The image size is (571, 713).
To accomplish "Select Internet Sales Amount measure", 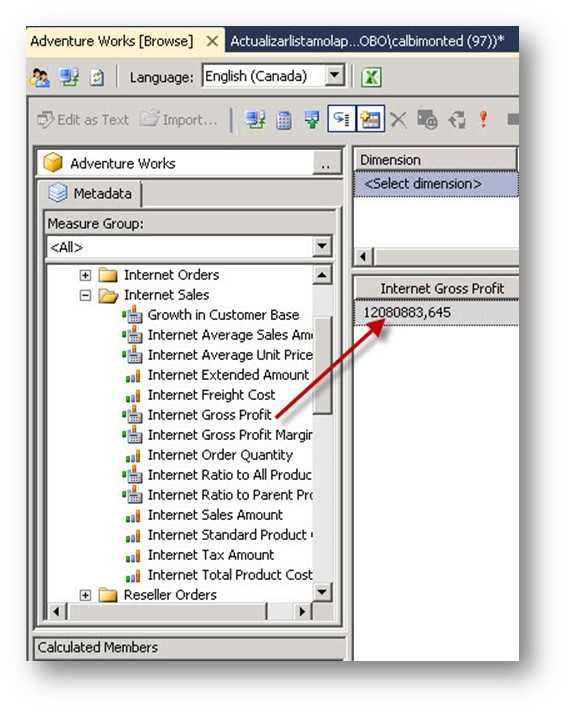I will 215,515.
